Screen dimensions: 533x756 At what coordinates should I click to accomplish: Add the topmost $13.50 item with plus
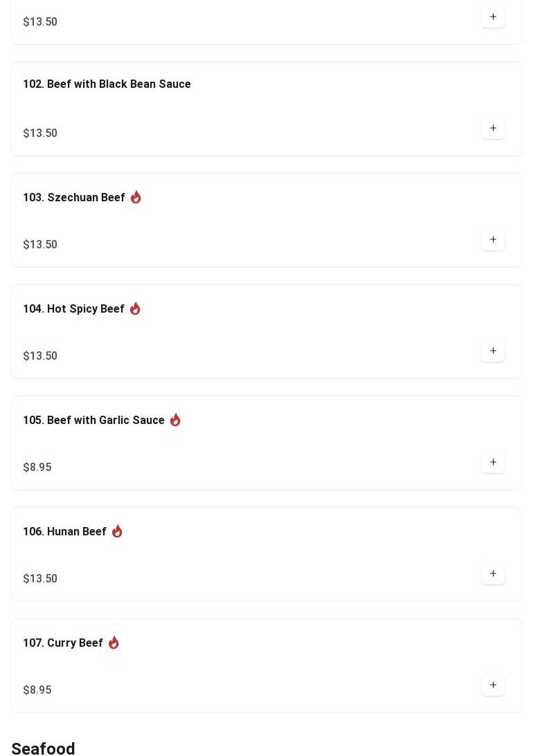[493, 17]
